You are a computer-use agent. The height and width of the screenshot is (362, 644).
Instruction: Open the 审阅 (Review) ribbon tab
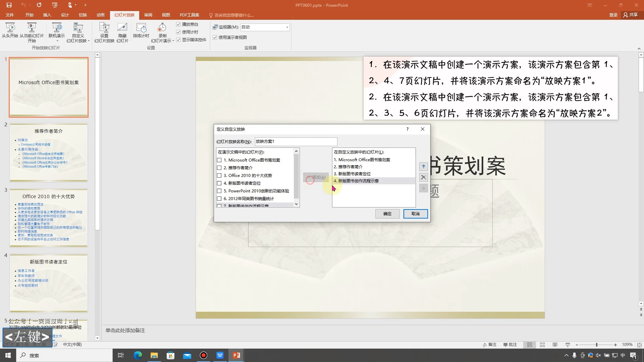148,15
